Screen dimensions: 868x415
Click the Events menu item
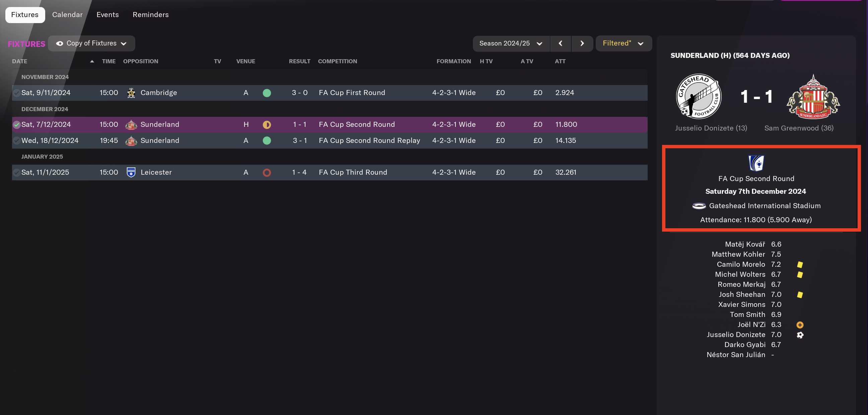click(x=107, y=14)
